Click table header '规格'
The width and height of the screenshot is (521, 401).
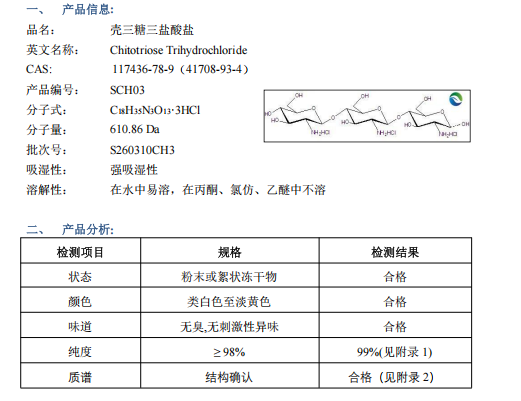point(229,252)
